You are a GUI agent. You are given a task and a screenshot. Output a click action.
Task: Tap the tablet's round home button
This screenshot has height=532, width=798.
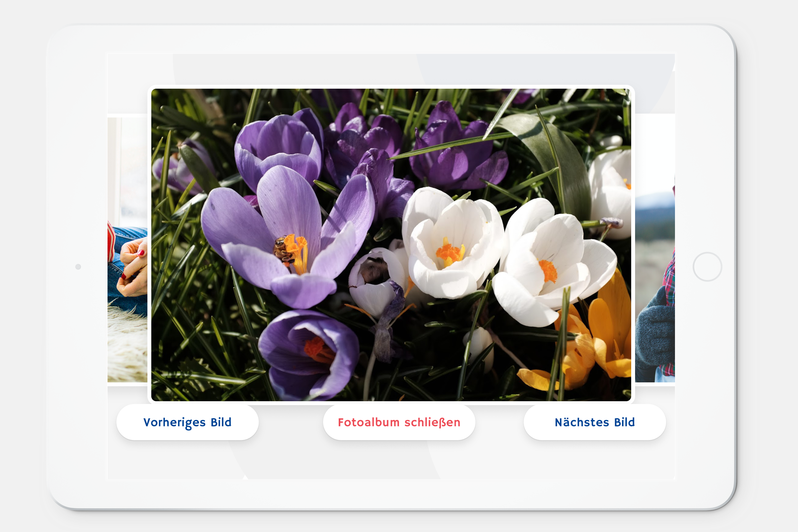coord(707,267)
